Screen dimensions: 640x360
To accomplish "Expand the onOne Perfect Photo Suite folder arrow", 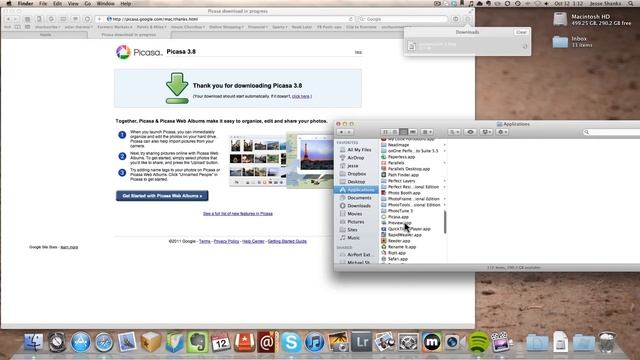I will [x=444, y=151].
